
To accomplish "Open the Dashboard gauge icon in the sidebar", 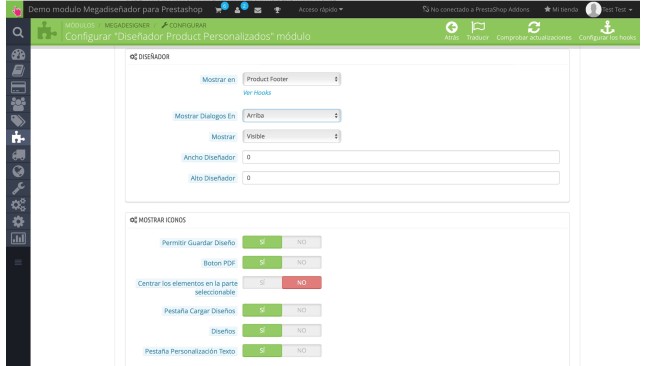I will (x=18, y=54).
